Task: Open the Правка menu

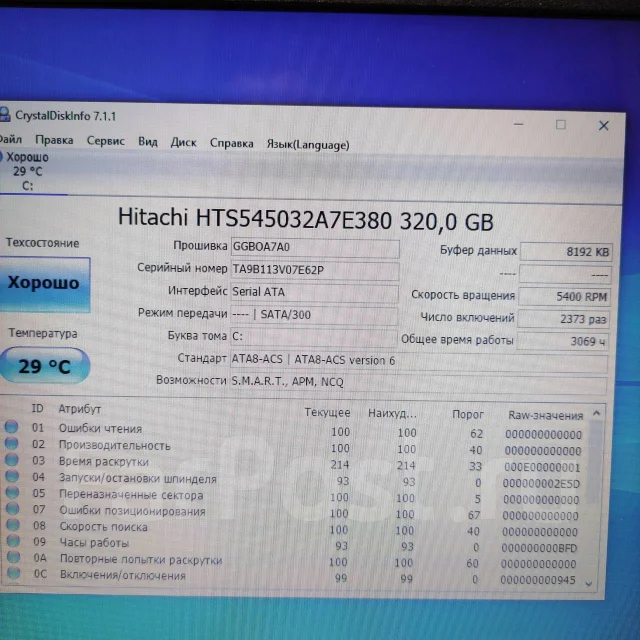Action: tap(54, 140)
